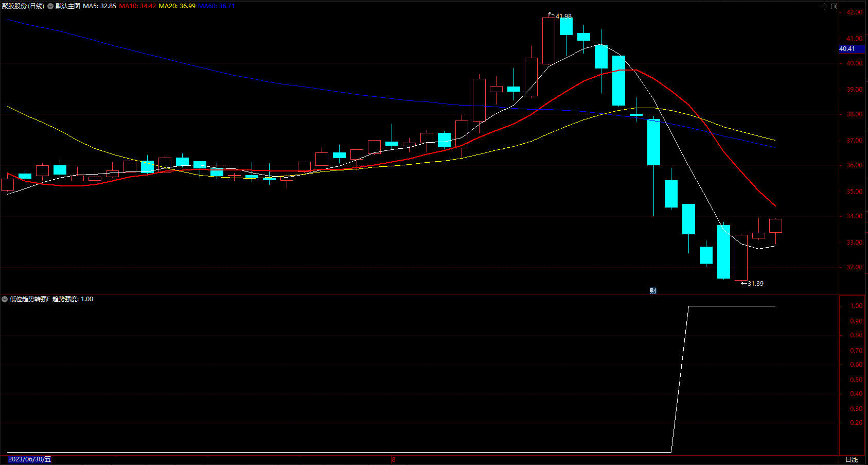Open dropdown arrow beside 默认主图
This screenshot has width=868, height=465.
50,6
